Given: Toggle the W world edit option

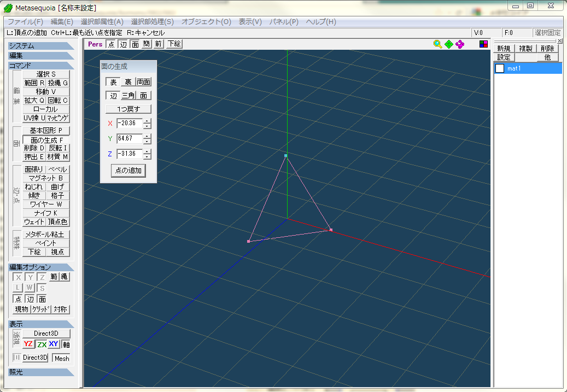Looking at the screenshot, I should [x=30, y=288].
